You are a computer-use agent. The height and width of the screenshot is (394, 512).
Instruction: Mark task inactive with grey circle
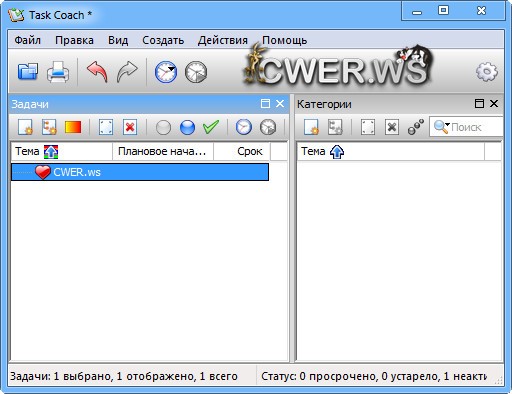tap(163, 127)
